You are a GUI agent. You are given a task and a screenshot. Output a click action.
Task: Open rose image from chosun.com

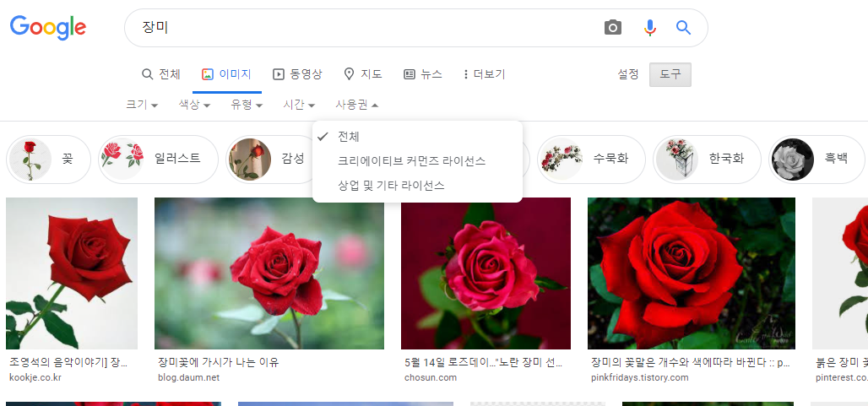point(486,273)
